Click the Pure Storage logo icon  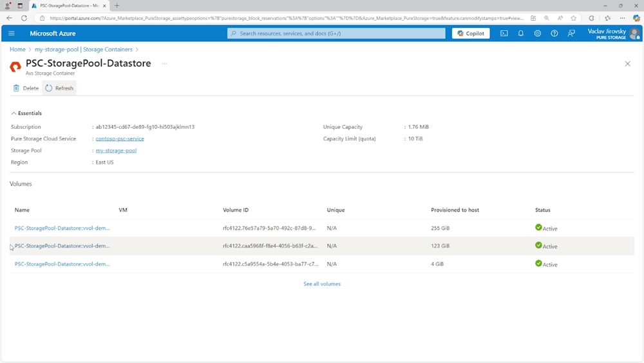pyautogui.click(x=15, y=66)
